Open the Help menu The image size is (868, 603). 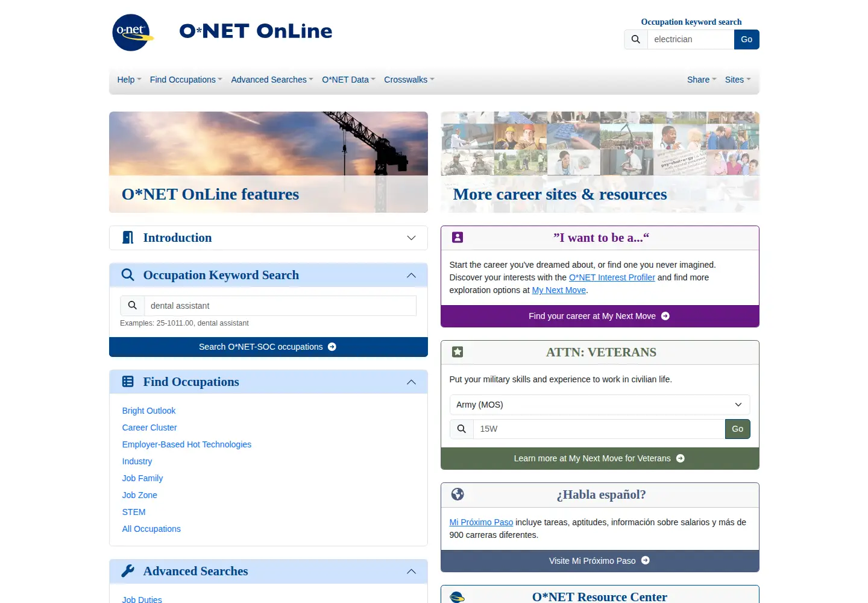tap(129, 80)
